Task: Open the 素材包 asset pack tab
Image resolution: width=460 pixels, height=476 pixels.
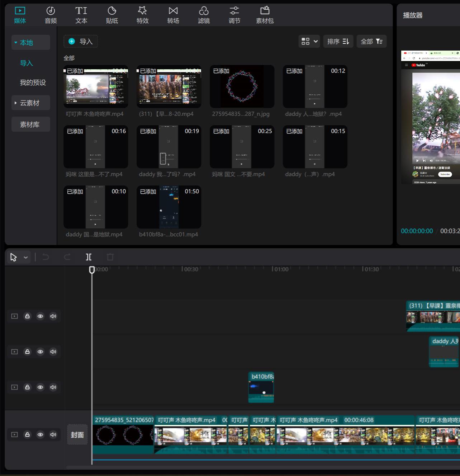Action: tap(265, 15)
